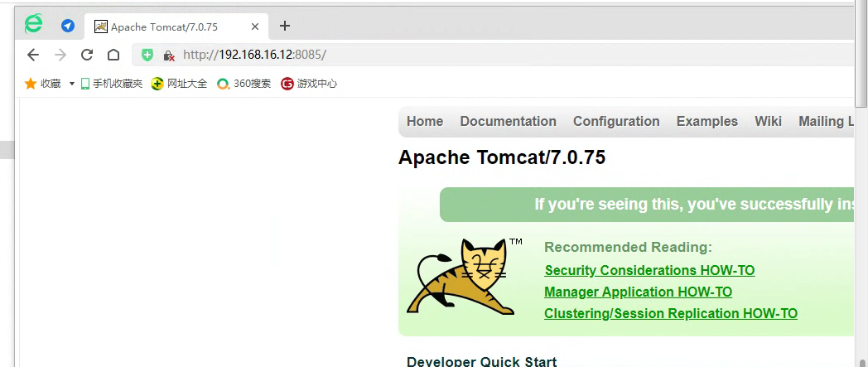Open the 游戏中心 bookmark

pos(309,84)
